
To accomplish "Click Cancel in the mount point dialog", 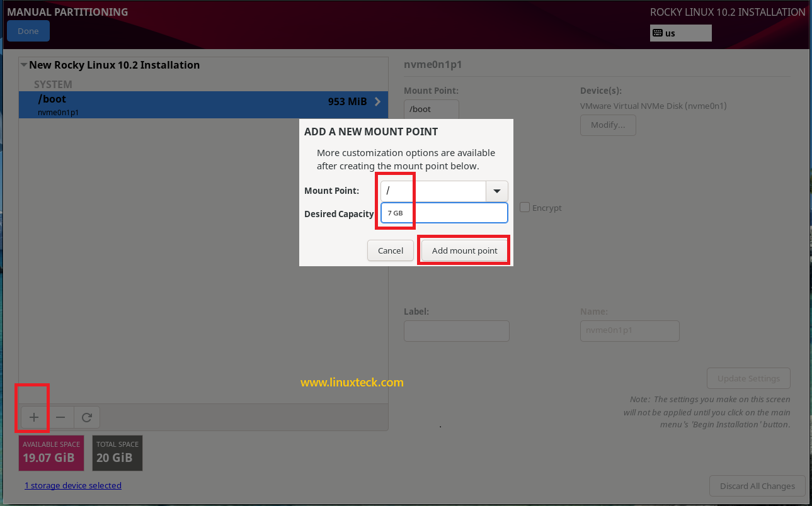I will click(391, 250).
